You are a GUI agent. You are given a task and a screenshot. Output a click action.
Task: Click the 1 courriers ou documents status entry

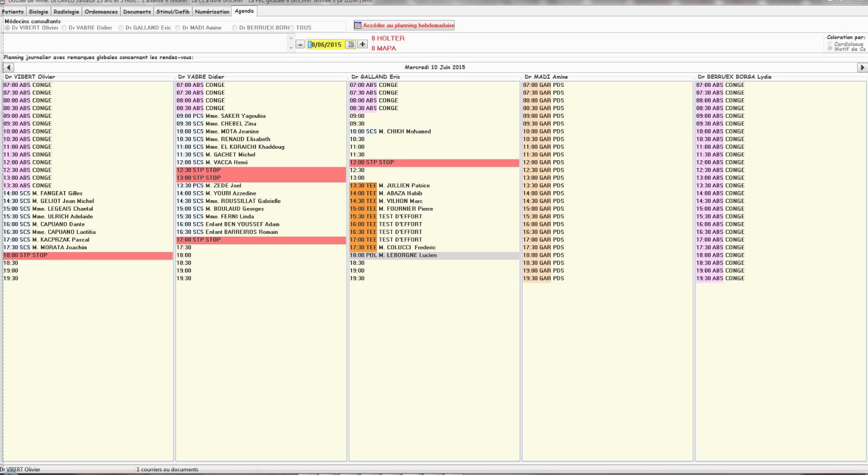point(167,470)
